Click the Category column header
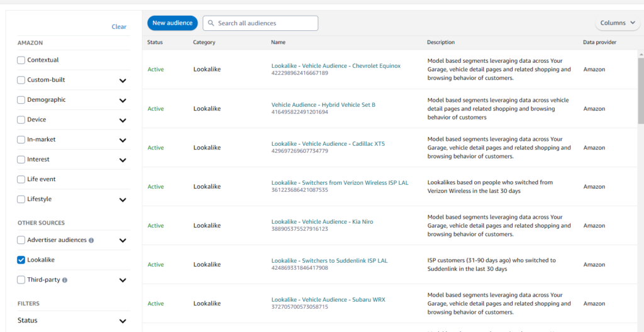This screenshot has width=644, height=332. coord(204,42)
